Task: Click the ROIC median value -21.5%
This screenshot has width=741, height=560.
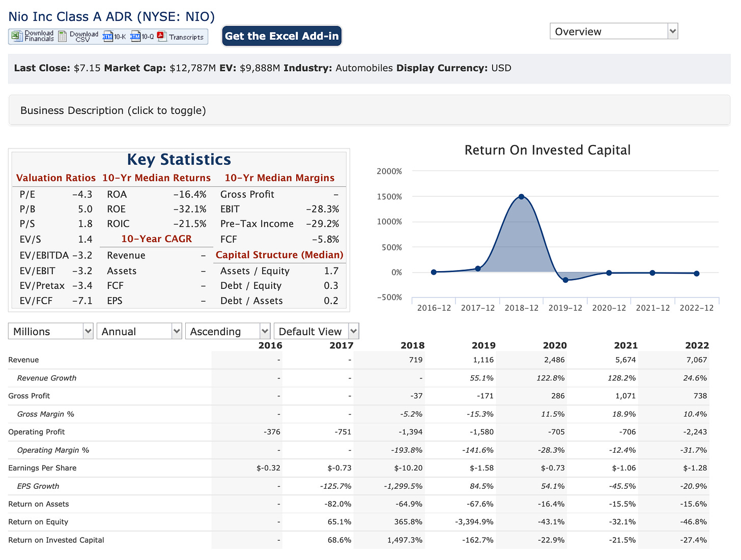Action: pyautogui.click(x=190, y=224)
